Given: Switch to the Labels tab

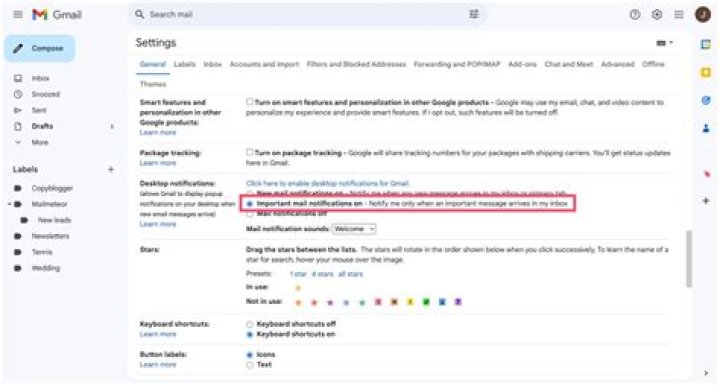Looking at the screenshot, I should pos(185,64).
